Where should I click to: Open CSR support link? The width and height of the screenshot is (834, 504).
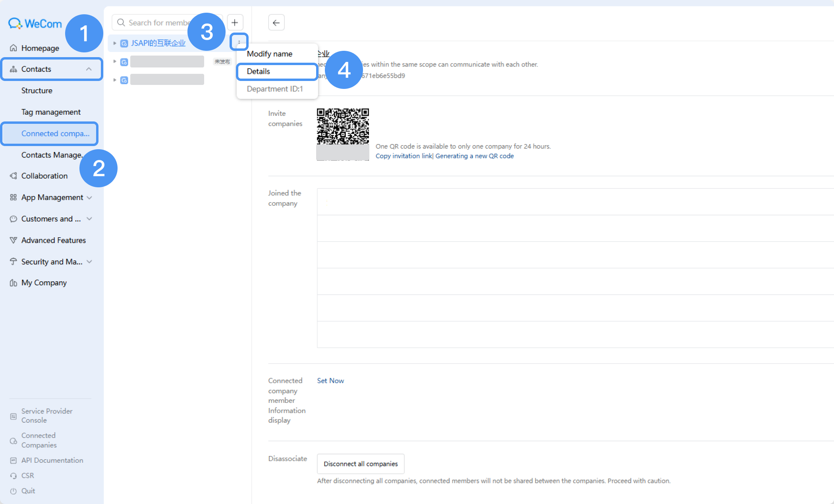28,475
